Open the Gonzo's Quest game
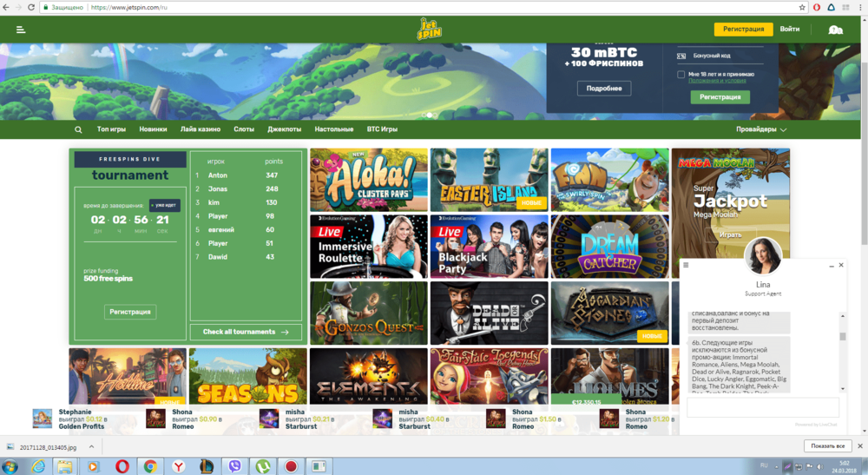868x475 pixels. (x=369, y=313)
